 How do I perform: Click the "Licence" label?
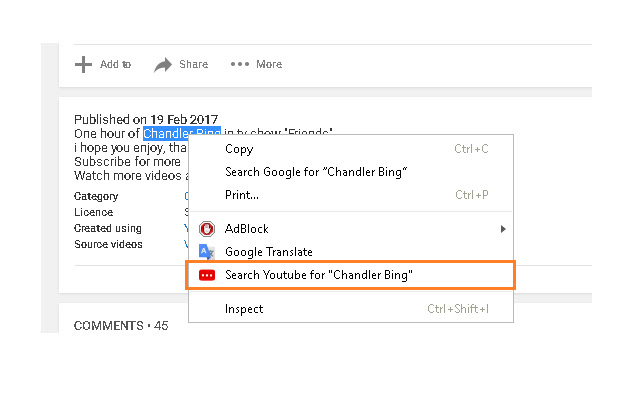click(93, 212)
